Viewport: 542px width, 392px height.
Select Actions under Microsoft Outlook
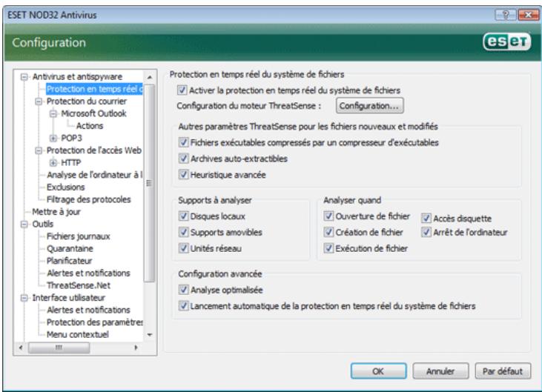[x=90, y=126]
